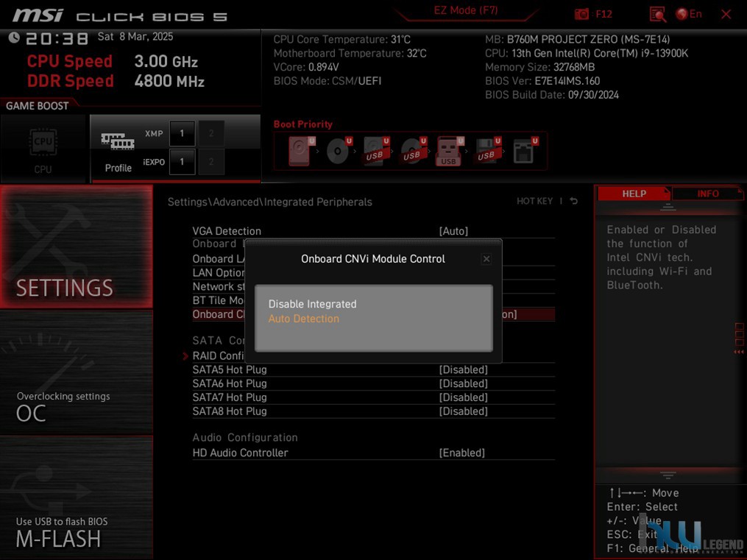Select the SATA5 Hot Plug label

click(230, 369)
